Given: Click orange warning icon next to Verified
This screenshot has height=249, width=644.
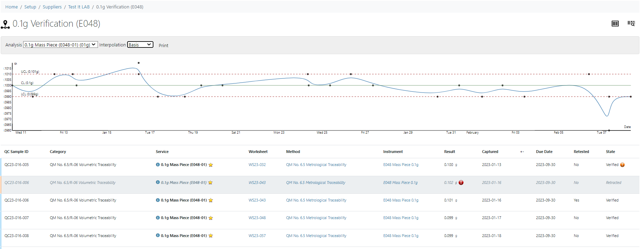Looking at the screenshot, I should point(622,165).
